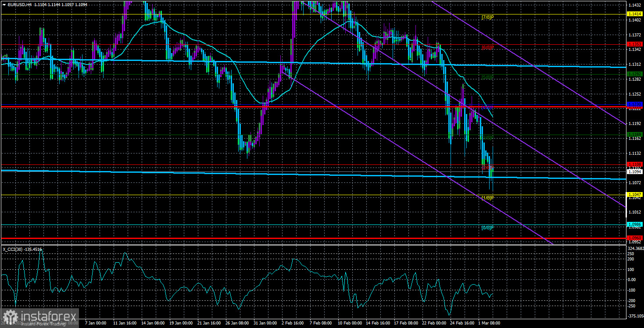Click the 1.1072 price axis value

point(635,183)
